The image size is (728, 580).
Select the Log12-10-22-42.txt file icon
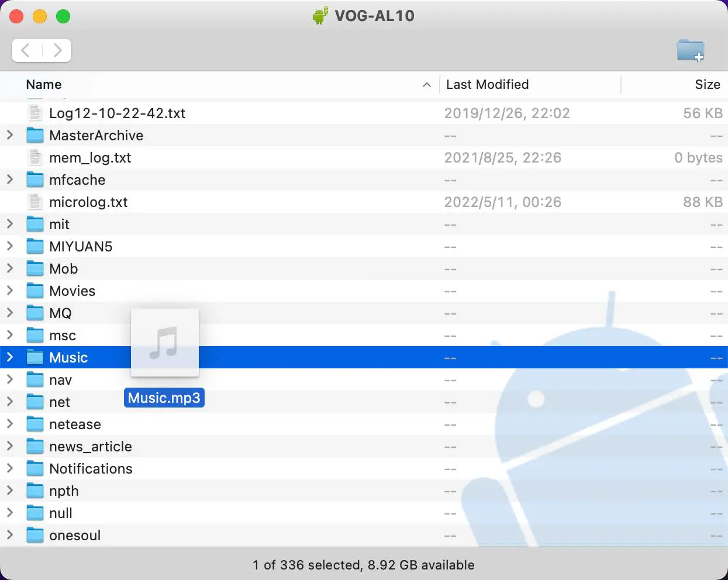[35, 113]
